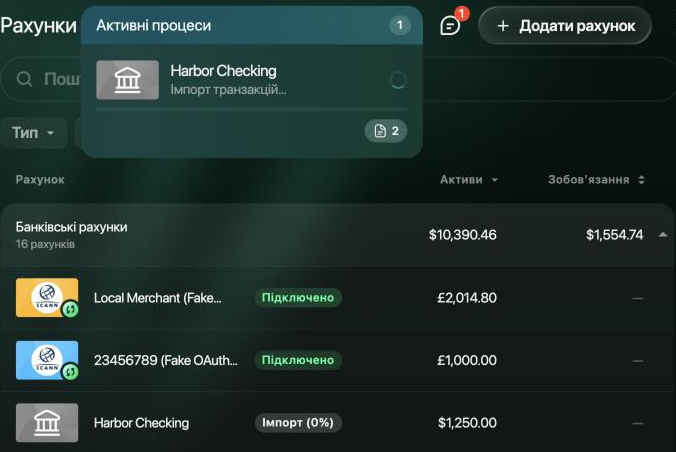Image resolution: width=676 pixels, height=452 pixels.
Task: Click the Банківські рахунки group title
Action: coord(72,227)
